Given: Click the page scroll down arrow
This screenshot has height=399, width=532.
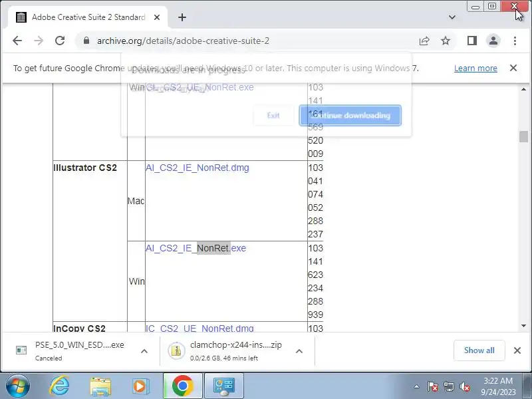Looking at the screenshot, I should point(523,326).
